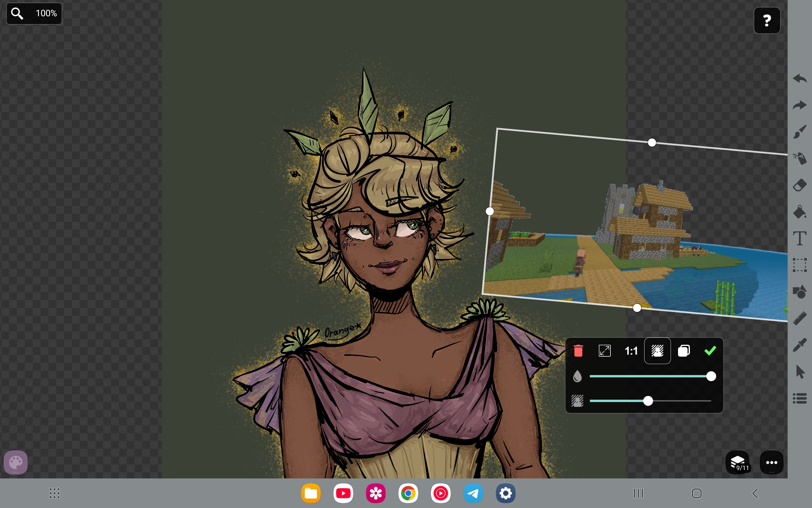Delete the image with the red trash icon
Viewport: 812px width, 508px height.
point(578,351)
